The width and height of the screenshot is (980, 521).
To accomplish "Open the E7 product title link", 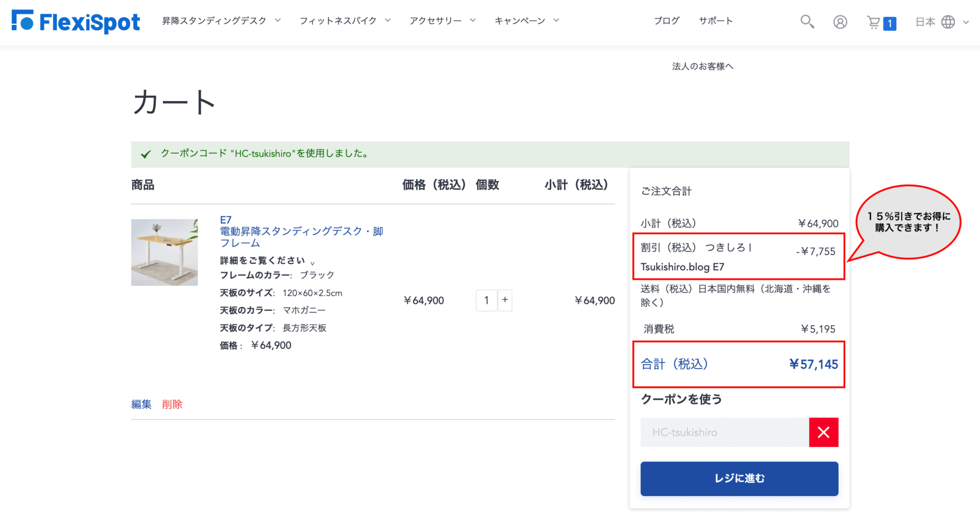I will [301, 231].
